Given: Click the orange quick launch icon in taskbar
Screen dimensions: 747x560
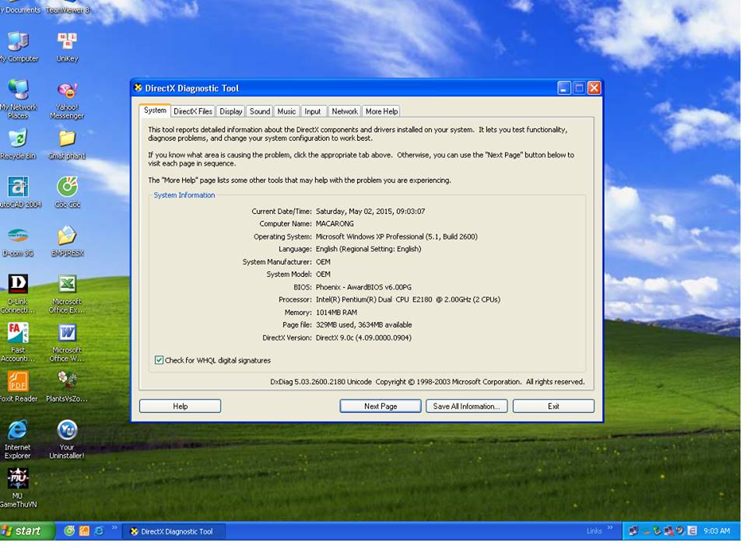Looking at the screenshot, I should 84,531.
